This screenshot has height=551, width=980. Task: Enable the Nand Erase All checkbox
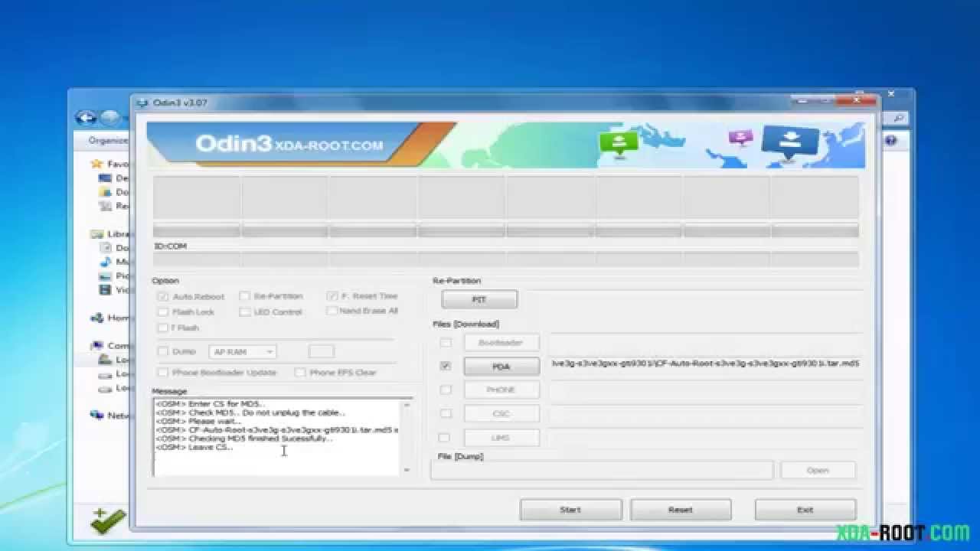pyautogui.click(x=332, y=311)
